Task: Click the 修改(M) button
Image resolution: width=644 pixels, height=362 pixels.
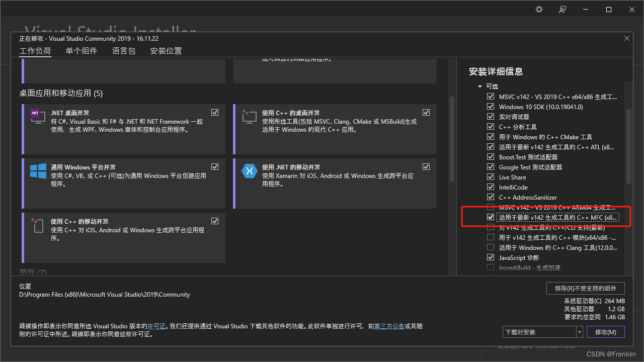Action: (x=605, y=331)
